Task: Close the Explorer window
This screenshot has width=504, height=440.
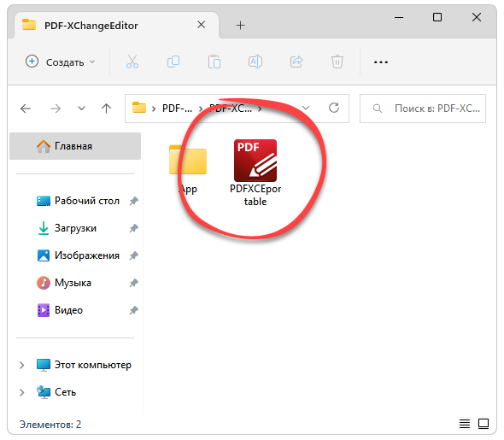Action: click(x=477, y=17)
